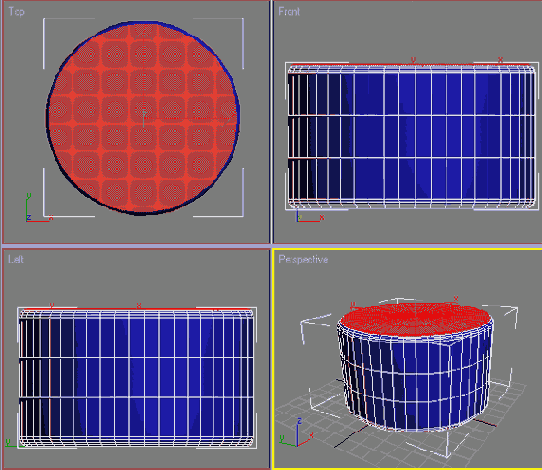Click the XYZ axis tripod in Perspective viewport
This screenshot has height=470, width=542.
(x=297, y=435)
